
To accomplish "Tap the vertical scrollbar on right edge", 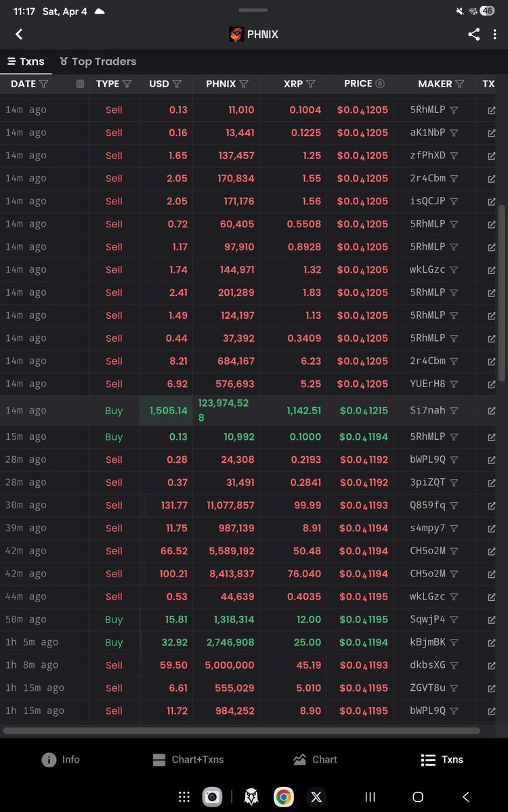I will click(502, 293).
